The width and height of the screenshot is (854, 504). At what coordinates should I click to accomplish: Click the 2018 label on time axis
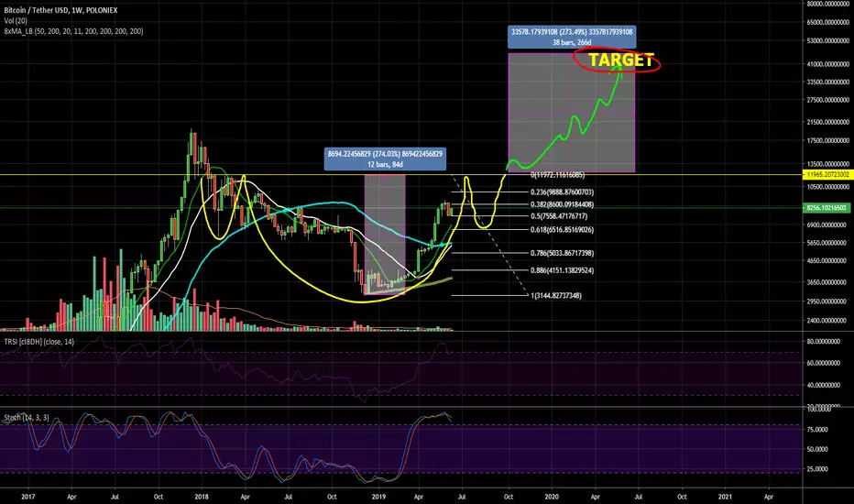coord(202,497)
